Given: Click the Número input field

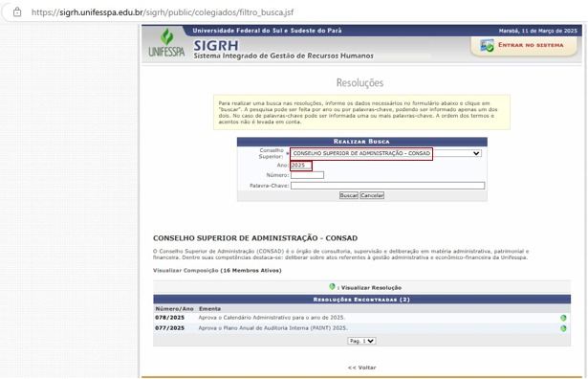Looking at the screenshot, I should (x=307, y=175).
